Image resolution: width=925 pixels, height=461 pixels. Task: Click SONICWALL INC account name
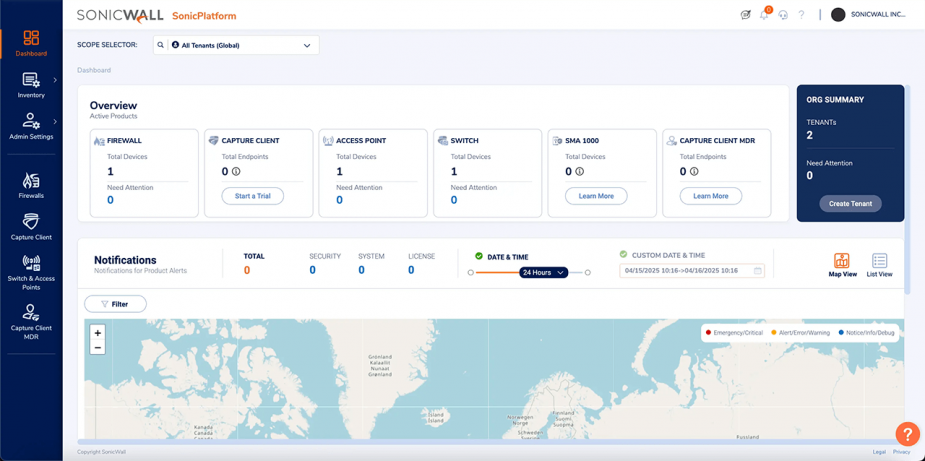tap(878, 15)
